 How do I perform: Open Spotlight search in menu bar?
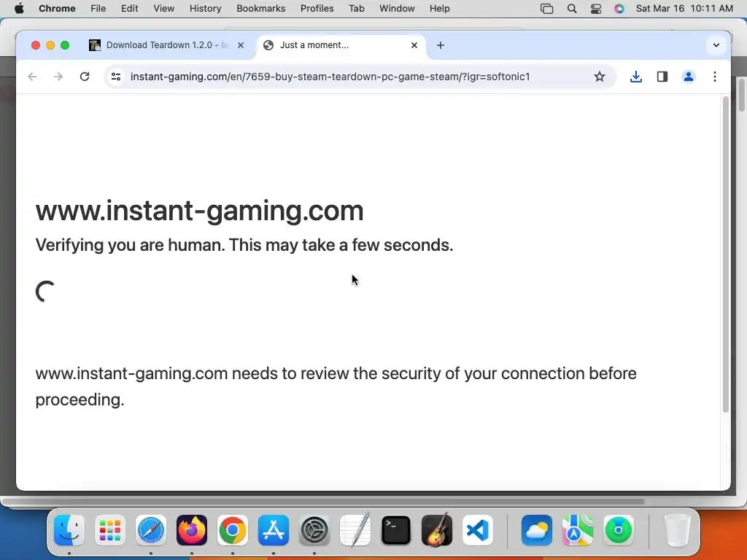point(572,9)
